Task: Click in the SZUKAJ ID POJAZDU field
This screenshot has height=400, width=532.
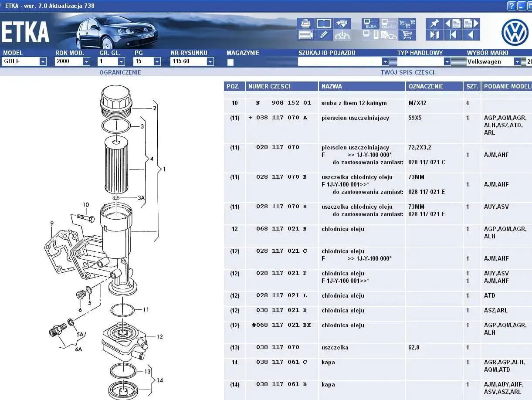Action: 340,61
